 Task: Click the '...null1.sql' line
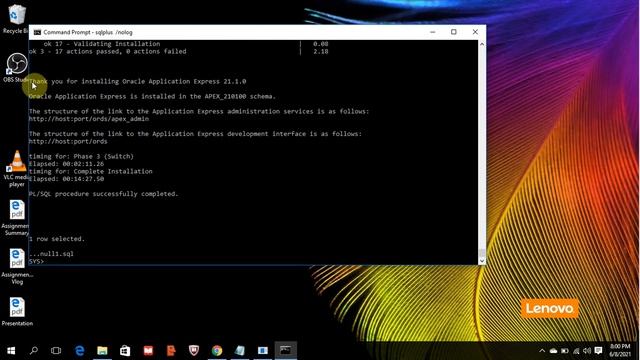tap(51, 253)
